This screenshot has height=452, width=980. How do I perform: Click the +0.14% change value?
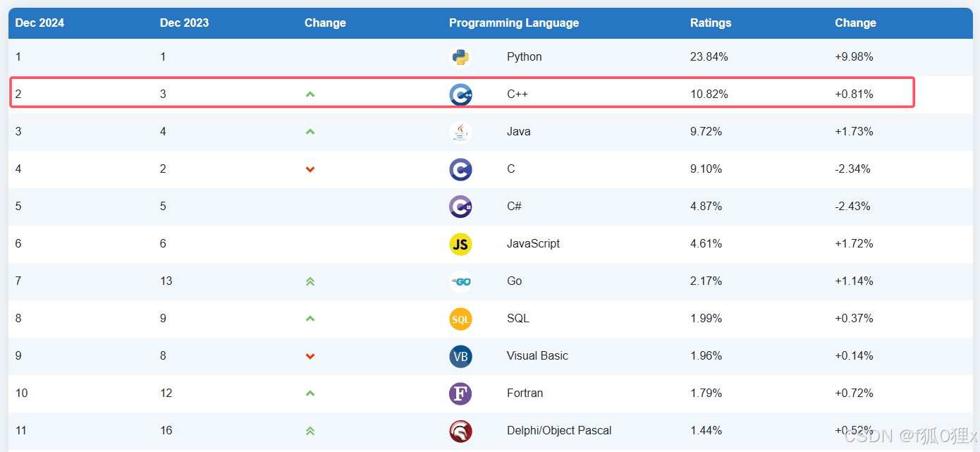click(x=855, y=355)
